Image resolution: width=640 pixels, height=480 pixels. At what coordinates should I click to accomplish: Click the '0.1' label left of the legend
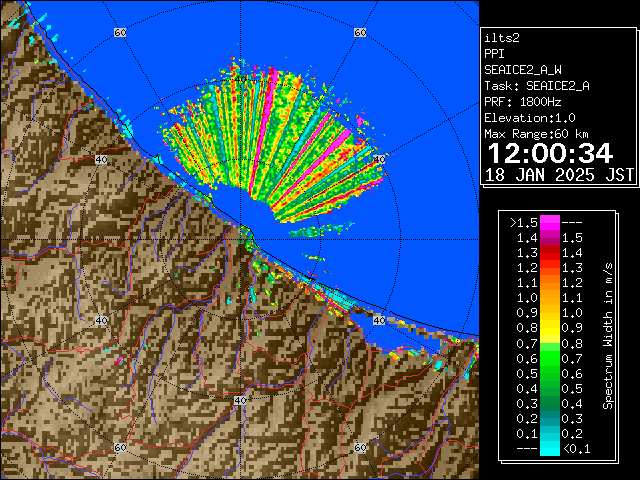tap(527, 434)
